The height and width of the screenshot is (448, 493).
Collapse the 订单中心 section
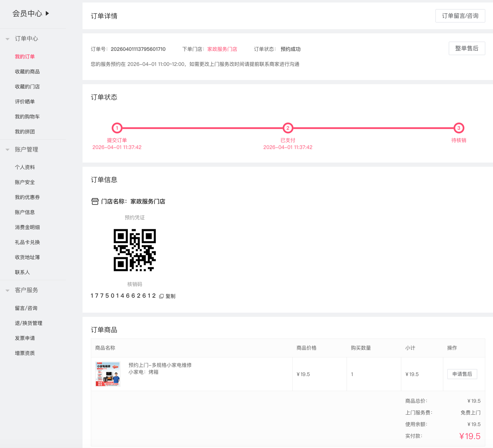(x=7, y=39)
